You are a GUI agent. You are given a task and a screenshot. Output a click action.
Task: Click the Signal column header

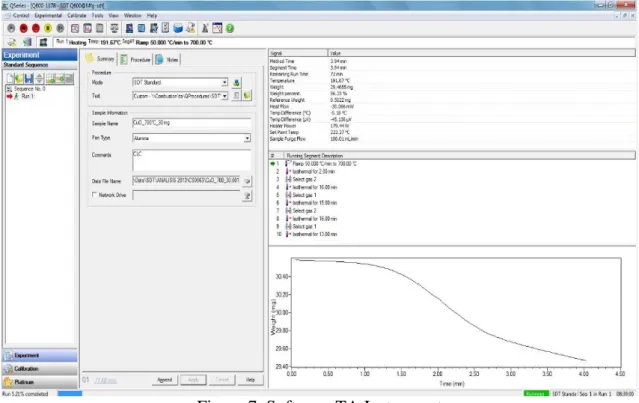tap(298, 53)
